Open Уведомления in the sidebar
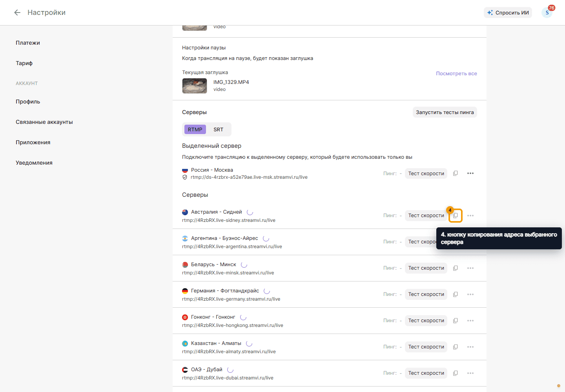The height and width of the screenshot is (392, 565). 34,163
